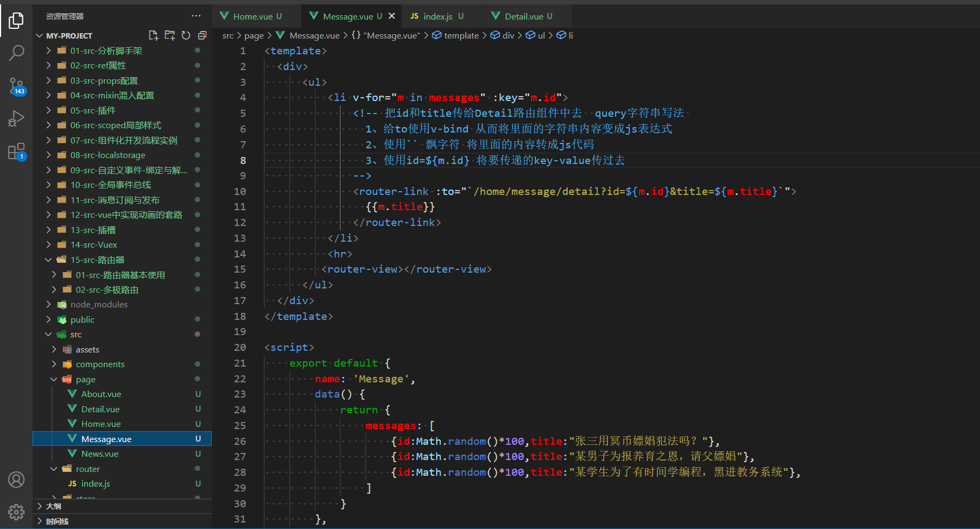This screenshot has width=980, height=529.
Task: Expand the 01-src-分析脚手架 folder
Action: pos(122,51)
